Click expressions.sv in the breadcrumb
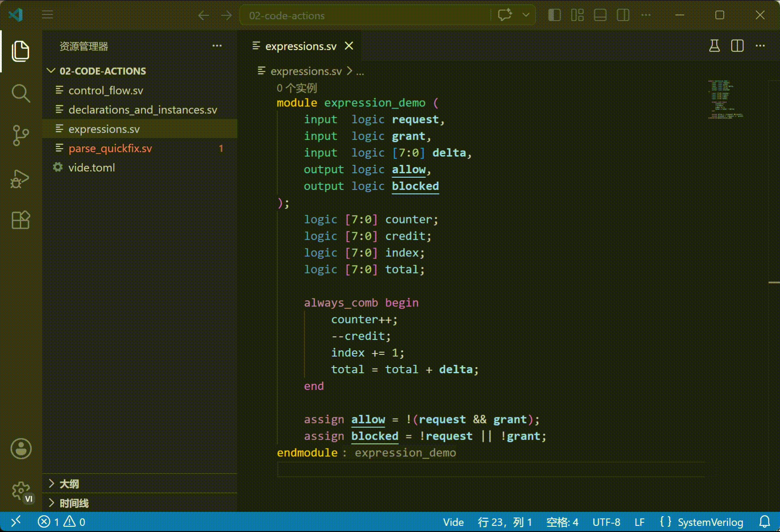 coord(306,71)
